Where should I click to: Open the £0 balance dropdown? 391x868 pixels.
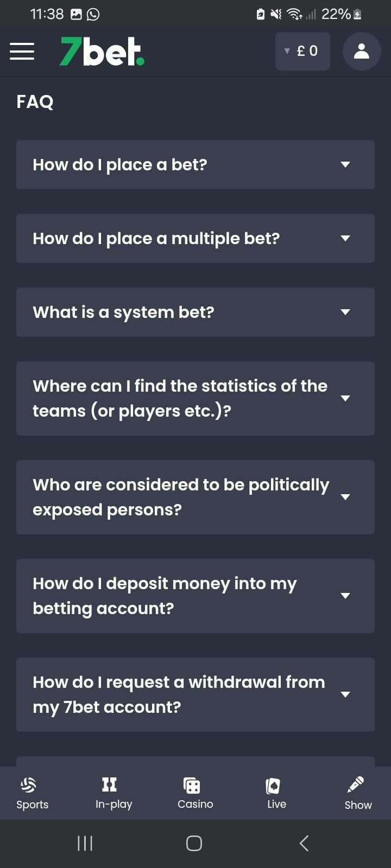tap(302, 50)
